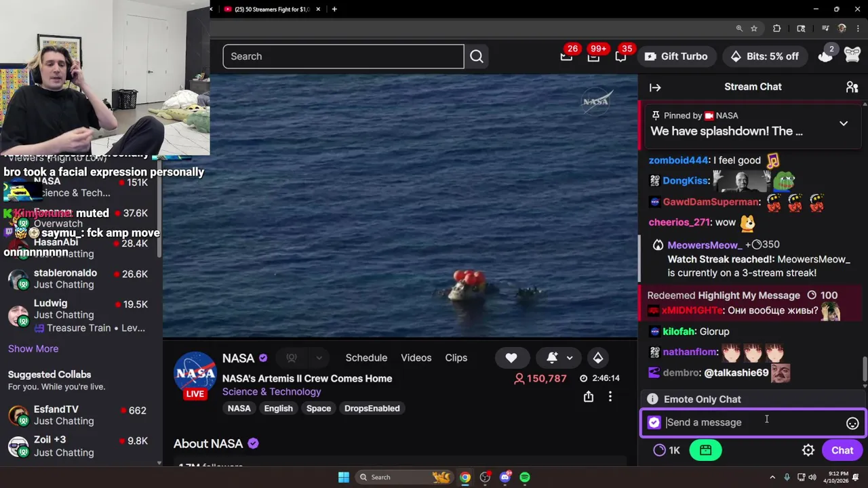Close the 50 Streamers Fight tab

click(319, 9)
